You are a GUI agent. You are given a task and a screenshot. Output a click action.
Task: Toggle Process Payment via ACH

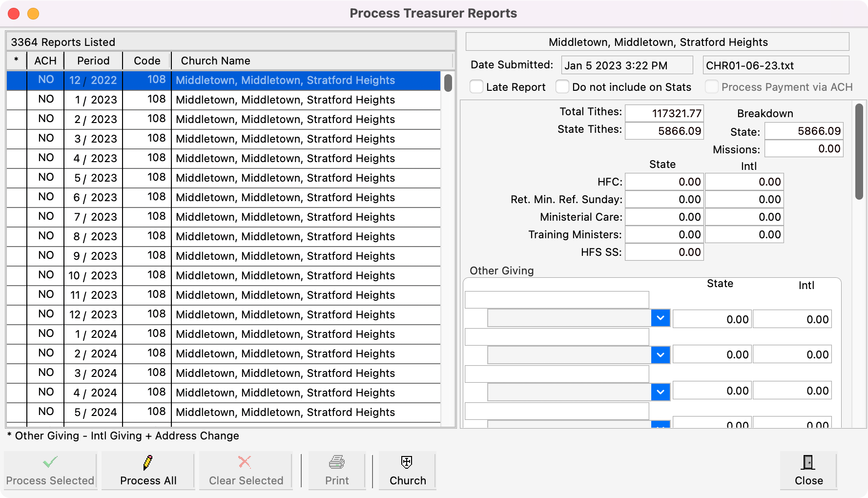(712, 86)
